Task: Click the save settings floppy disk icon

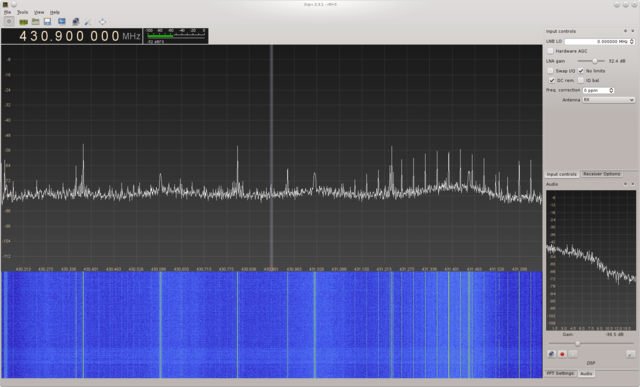Action: pos(47,22)
